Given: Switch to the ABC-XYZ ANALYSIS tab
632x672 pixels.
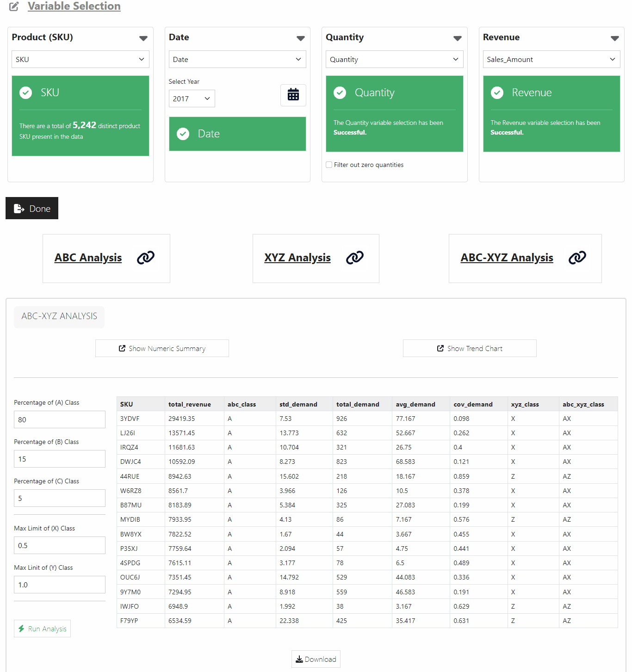Looking at the screenshot, I should click(59, 316).
